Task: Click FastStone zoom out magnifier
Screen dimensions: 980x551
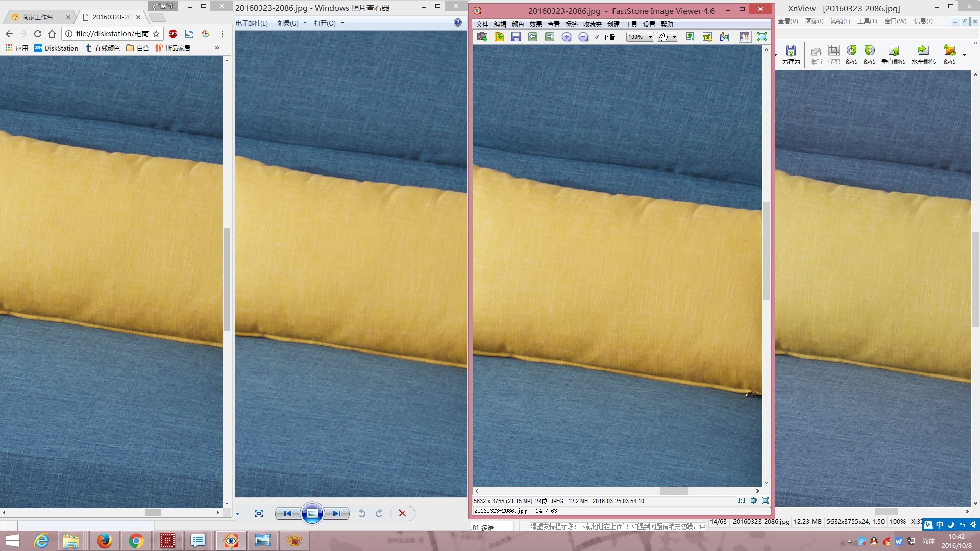Action: 583,37
